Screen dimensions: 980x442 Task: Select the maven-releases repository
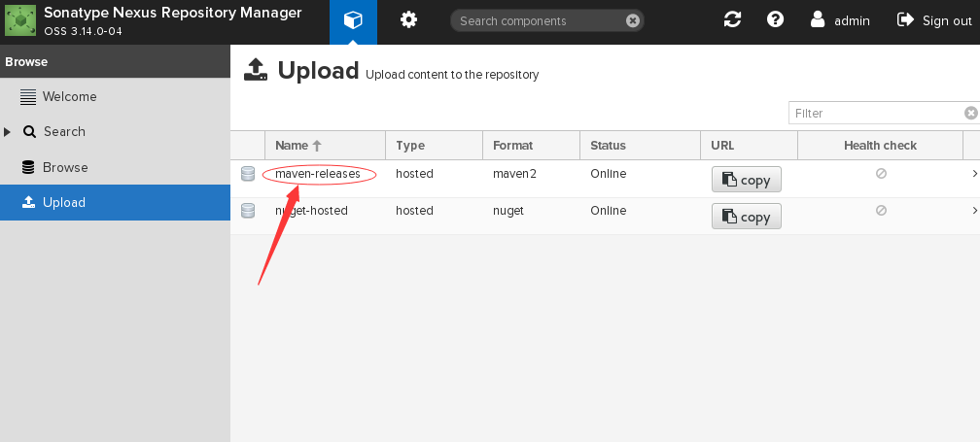pos(318,174)
